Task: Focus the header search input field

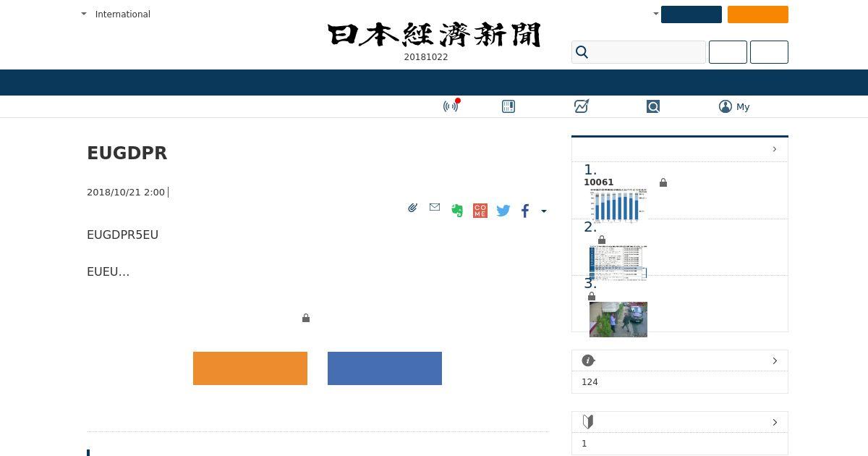Action: 639,52
